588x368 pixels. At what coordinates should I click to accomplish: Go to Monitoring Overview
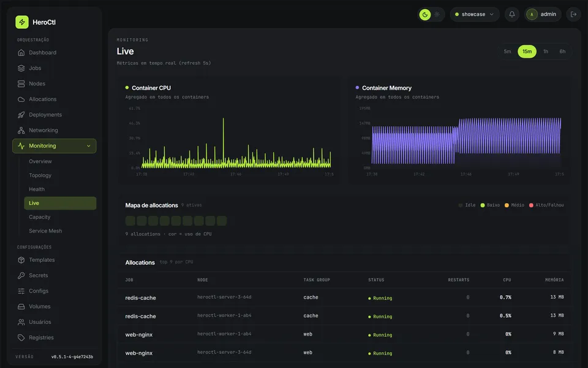pos(40,161)
